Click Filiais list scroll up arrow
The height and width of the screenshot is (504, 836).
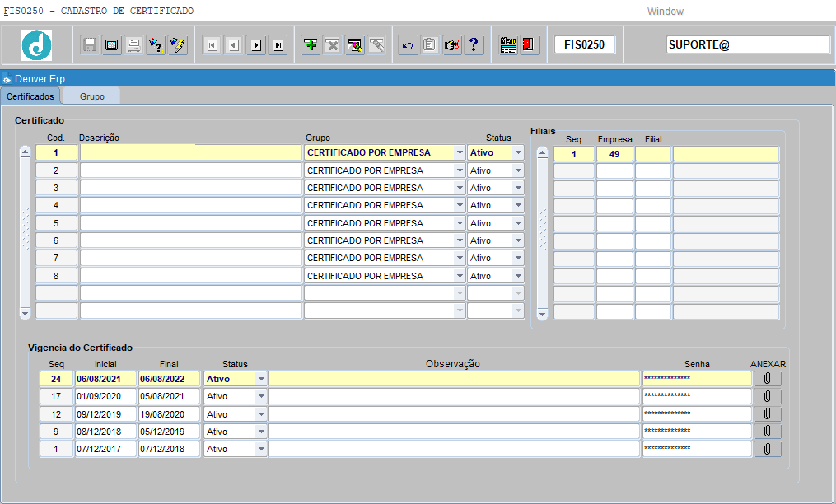(x=542, y=153)
